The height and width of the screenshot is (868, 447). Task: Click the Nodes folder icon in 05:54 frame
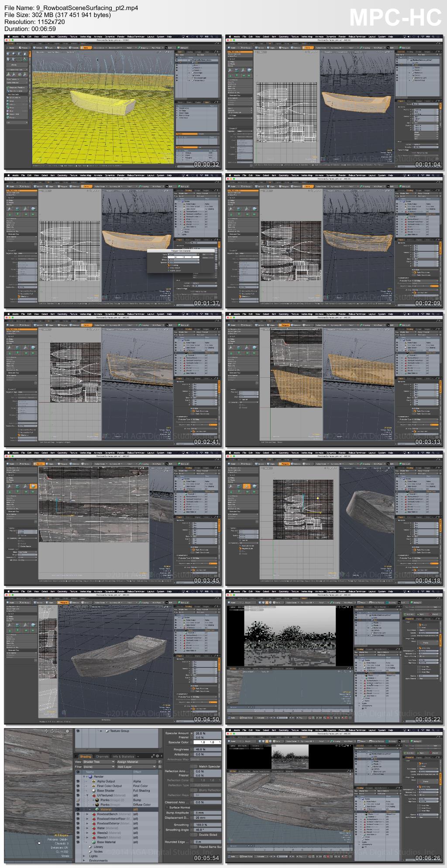(x=90, y=851)
